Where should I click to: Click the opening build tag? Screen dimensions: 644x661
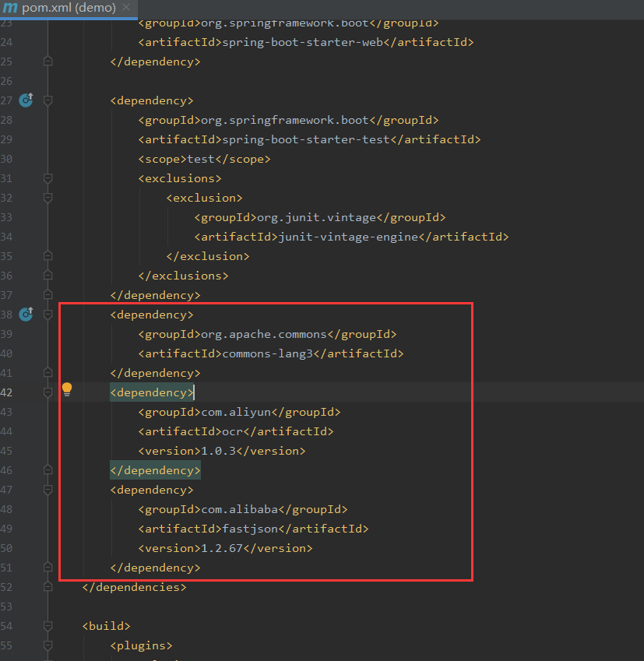point(106,626)
